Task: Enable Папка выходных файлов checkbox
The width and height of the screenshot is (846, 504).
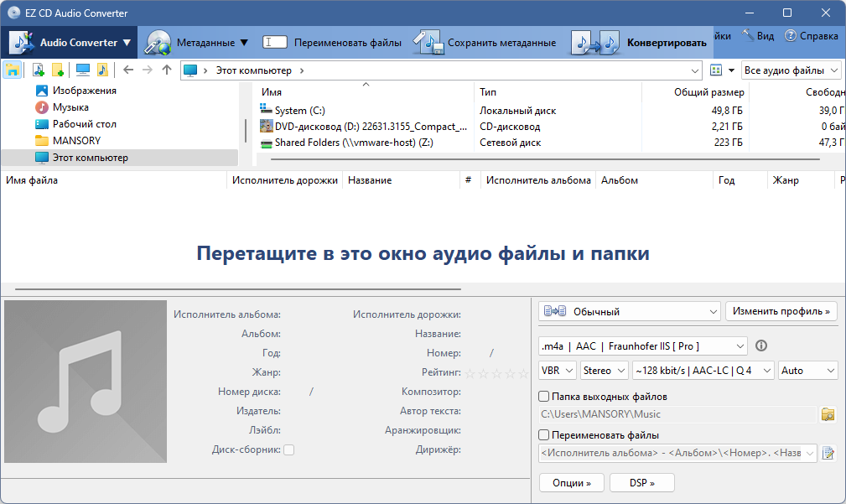Action: coord(544,397)
